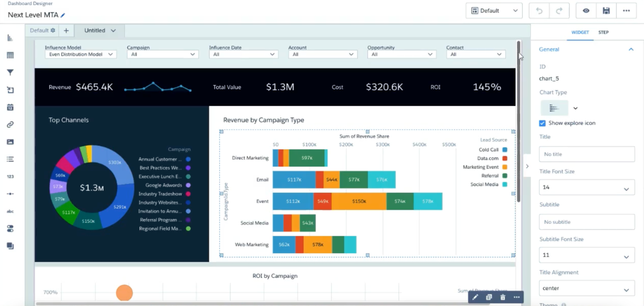Save the dashboard with disk icon
This screenshot has width=644, height=306.
(x=606, y=11)
